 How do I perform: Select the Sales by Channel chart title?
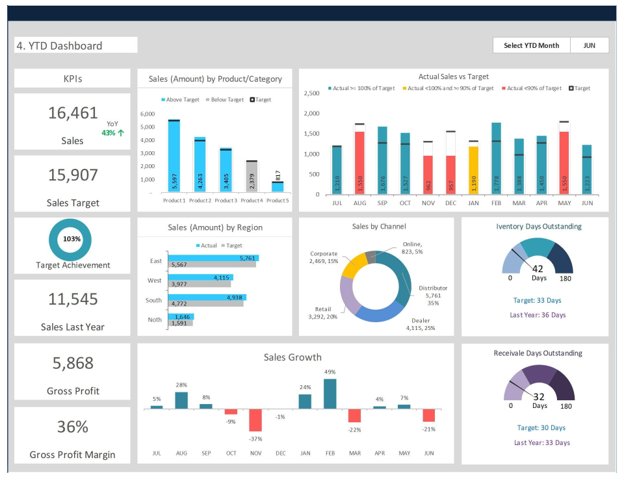coord(379,226)
